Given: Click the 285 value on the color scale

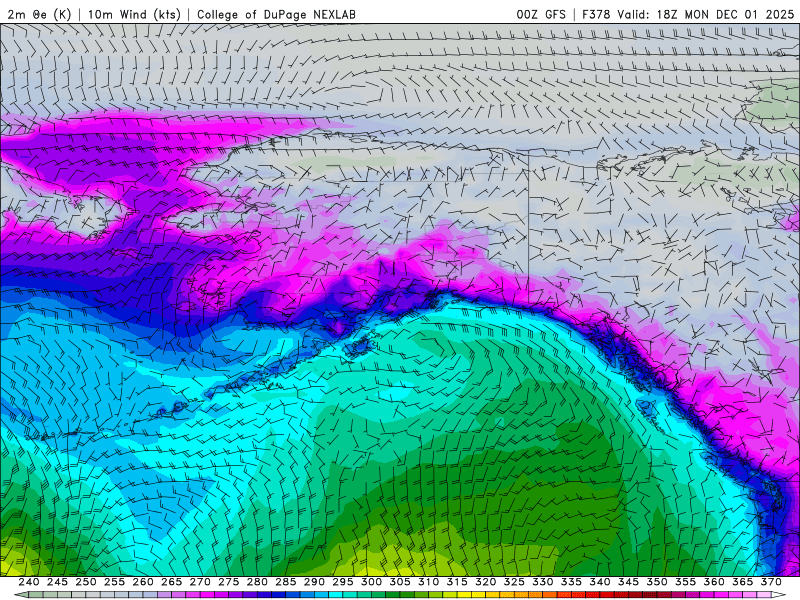Looking at the screenshot, I should (x=286, y=582).
